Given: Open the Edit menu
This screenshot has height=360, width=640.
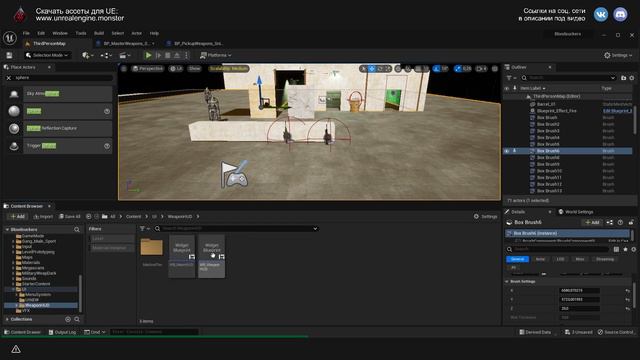Looking at the screenshot, I should [41, 33].
